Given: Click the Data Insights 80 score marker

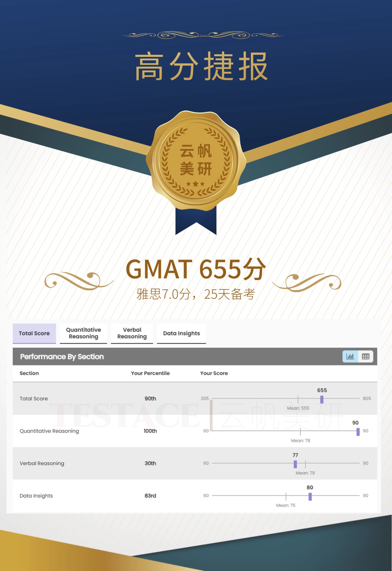Looking at the screenshot, I should pyautogui.click(x=310, y=496).
